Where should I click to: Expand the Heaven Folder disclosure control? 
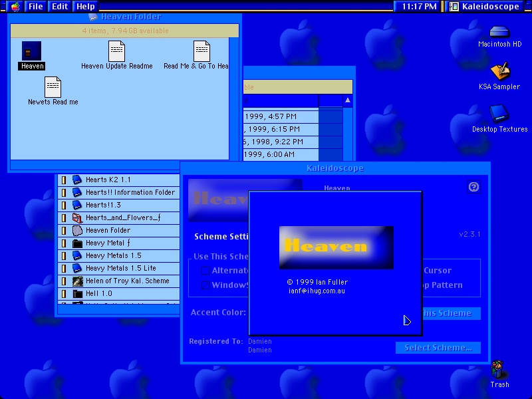pyautogui.click(x=64, y=230)
